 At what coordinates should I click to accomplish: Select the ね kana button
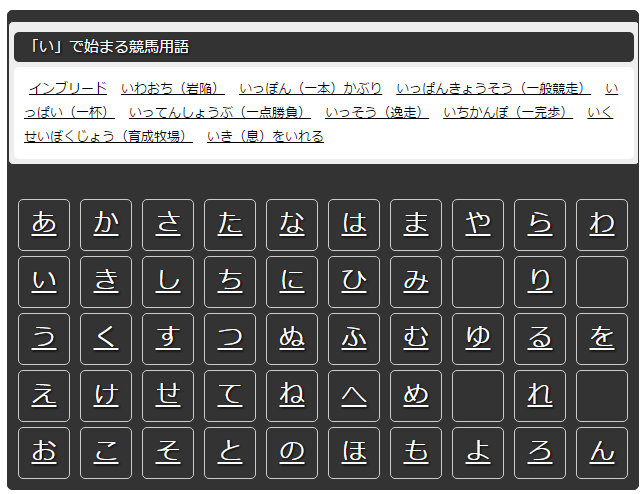point(292,396)
